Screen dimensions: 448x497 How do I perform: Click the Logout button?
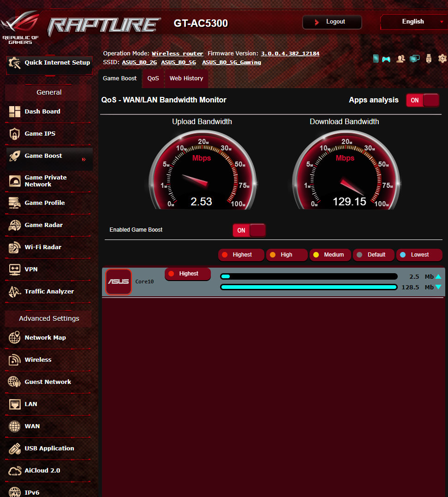(x=332, y=22)
